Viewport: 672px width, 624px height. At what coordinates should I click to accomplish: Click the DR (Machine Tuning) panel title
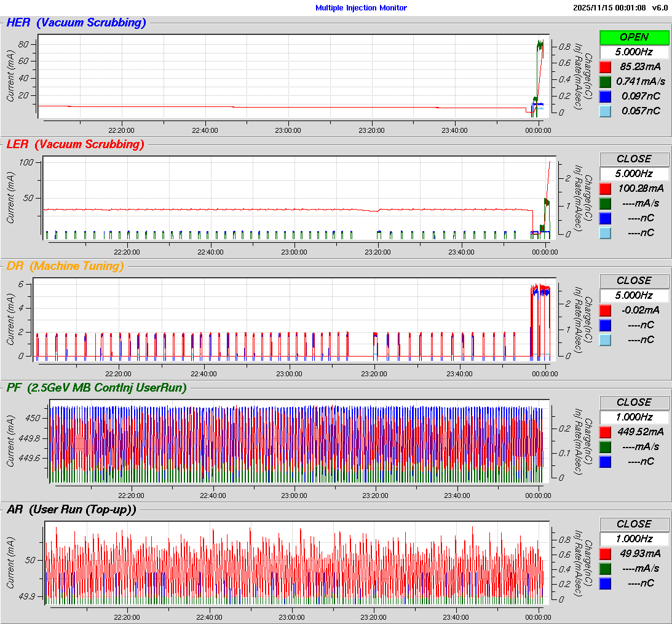(x=65, y=266)
